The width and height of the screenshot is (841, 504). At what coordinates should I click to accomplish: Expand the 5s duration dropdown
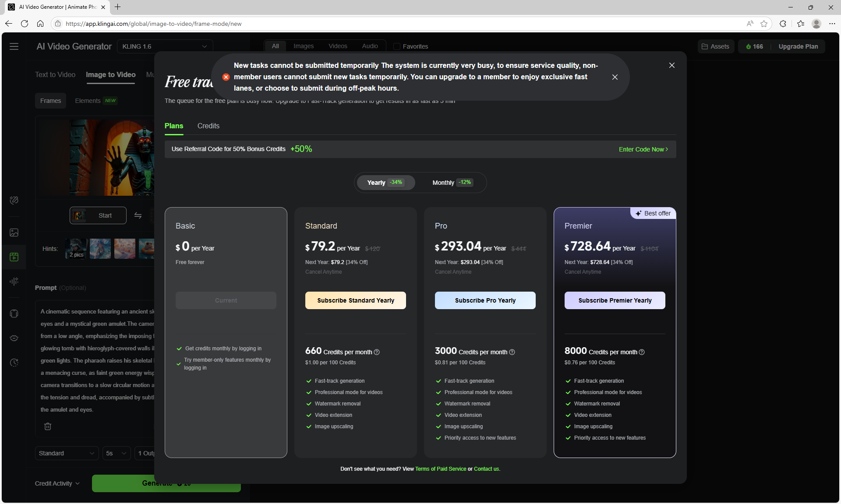(x=116, y=453)
